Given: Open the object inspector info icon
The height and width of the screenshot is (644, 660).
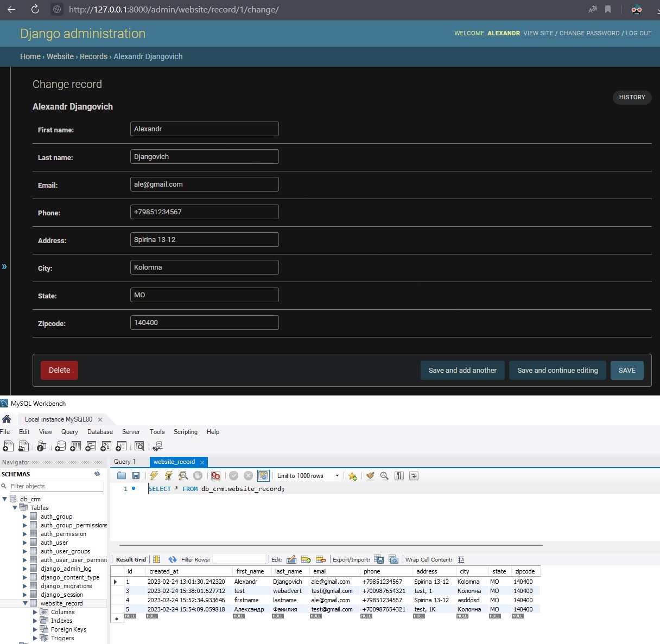Looking at the screenshot, I should [41, 446].
